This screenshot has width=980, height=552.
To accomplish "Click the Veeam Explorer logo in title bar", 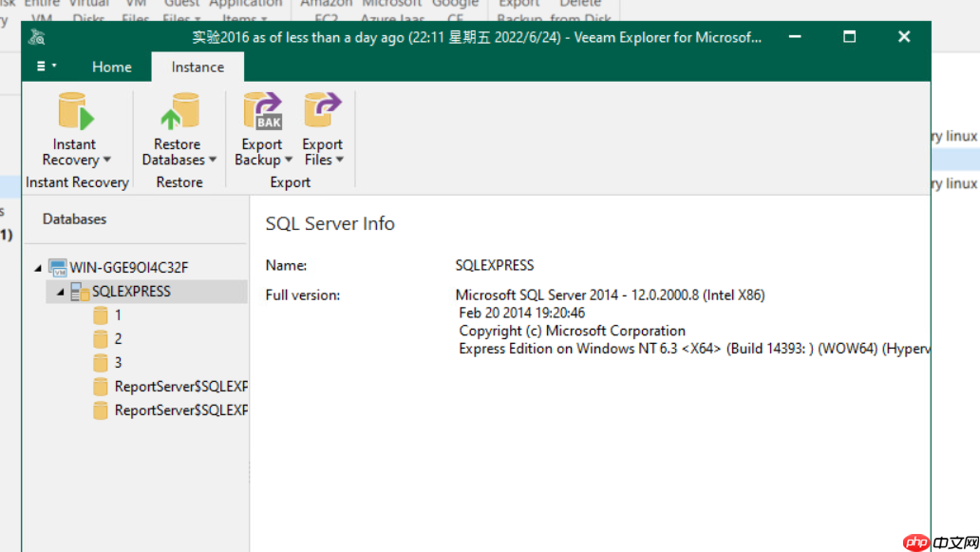I will tap(37, 36).
